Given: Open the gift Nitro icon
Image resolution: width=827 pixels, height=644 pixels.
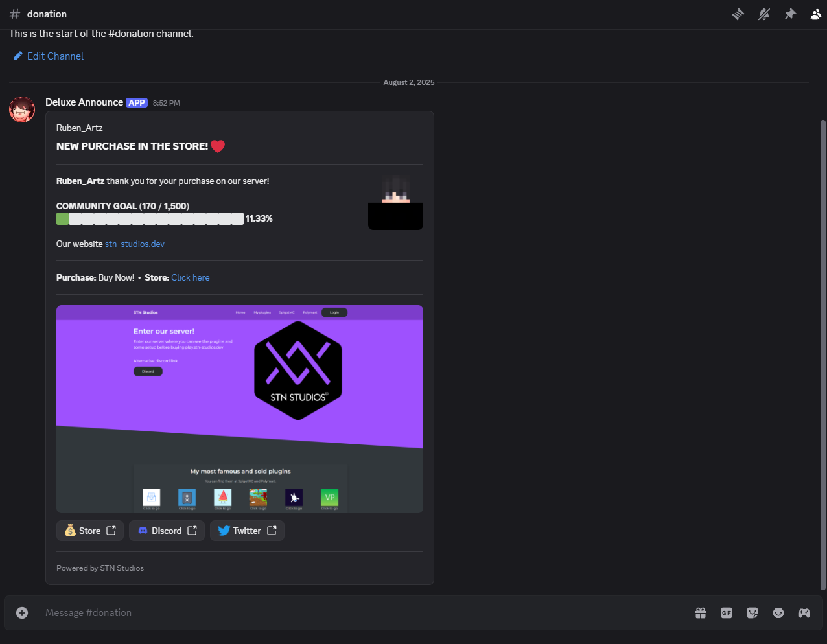Looking at the screenshot, I should (x=701, y=613).
